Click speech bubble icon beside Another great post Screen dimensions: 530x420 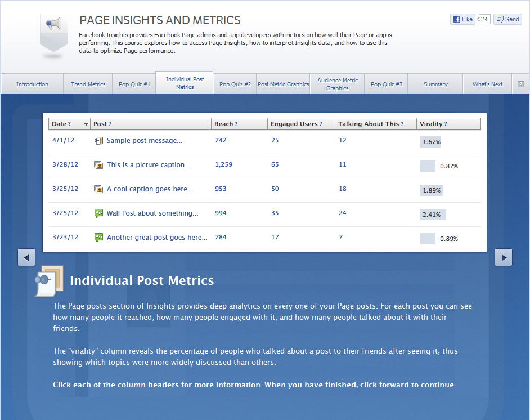[98, 238]
